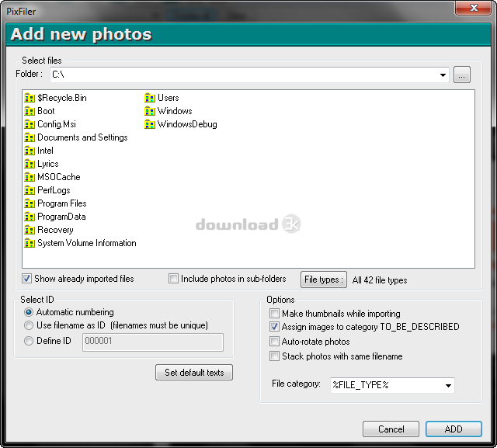Click the Config.Msi folder icon
497x448 pixels.
click(x=30, y=124)
